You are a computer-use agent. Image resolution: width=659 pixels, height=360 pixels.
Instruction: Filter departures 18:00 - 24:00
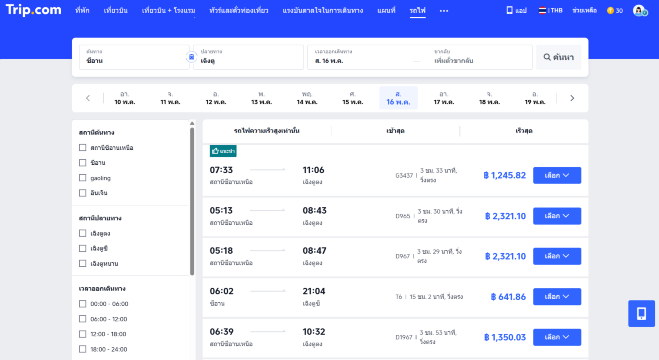pos(82,349)
